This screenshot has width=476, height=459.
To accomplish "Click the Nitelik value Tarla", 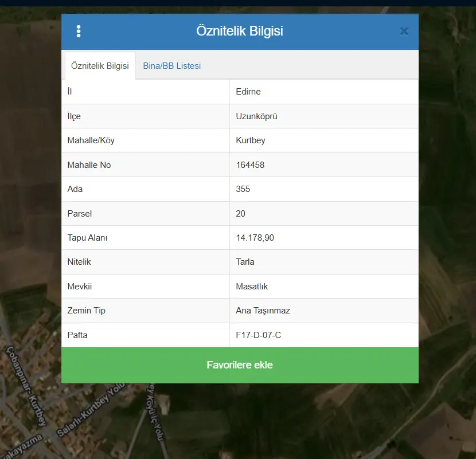I will coord(245,262).
